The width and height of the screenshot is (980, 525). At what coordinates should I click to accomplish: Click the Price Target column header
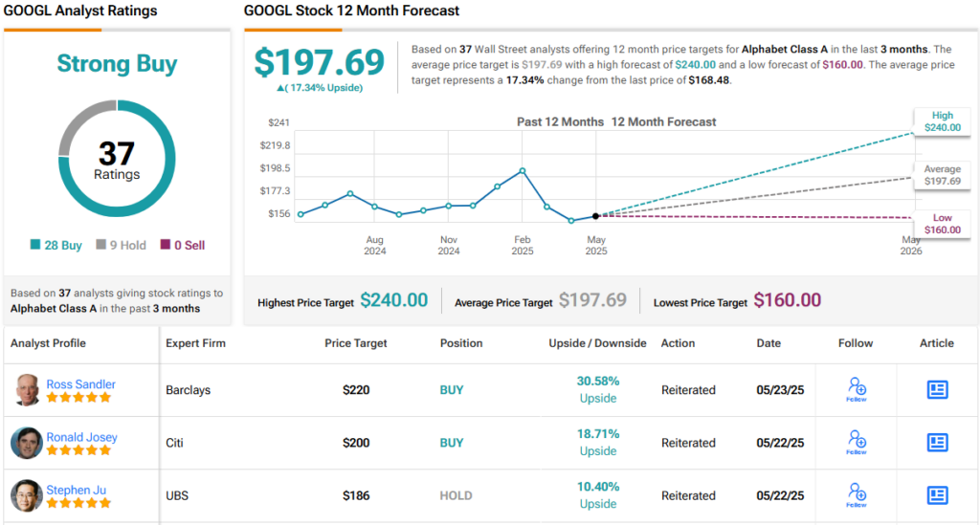356,343
